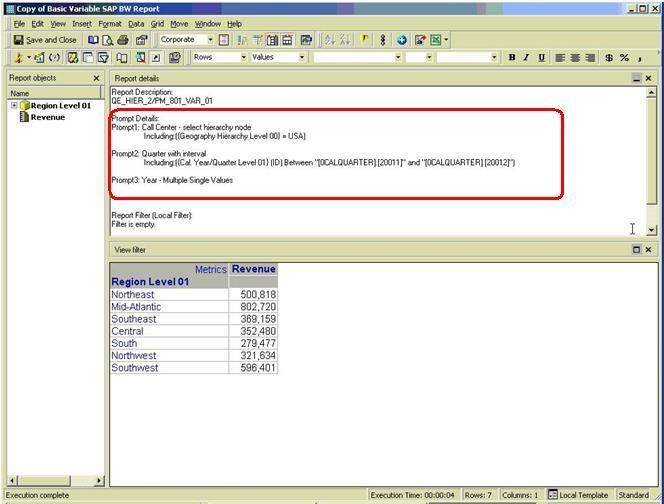664x504 pixels.
Task: Expand the Region Level 01 tree node
Action: coord(14,105)
